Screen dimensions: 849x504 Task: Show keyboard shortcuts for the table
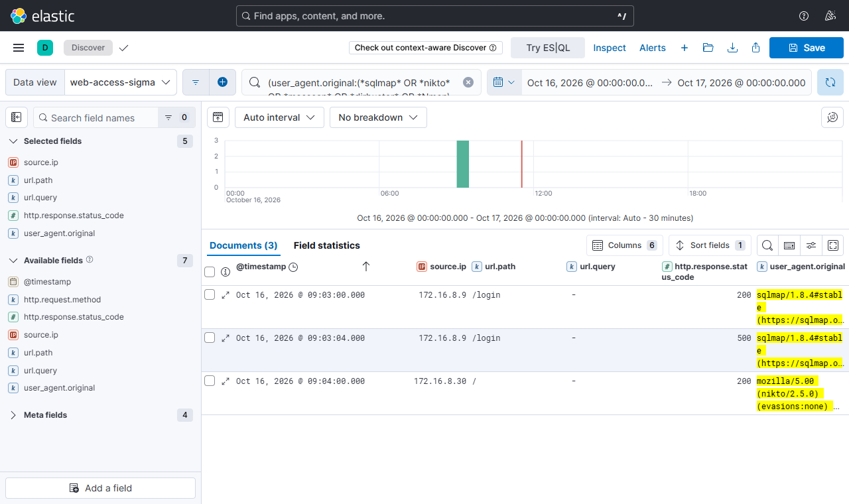point(789,245)
